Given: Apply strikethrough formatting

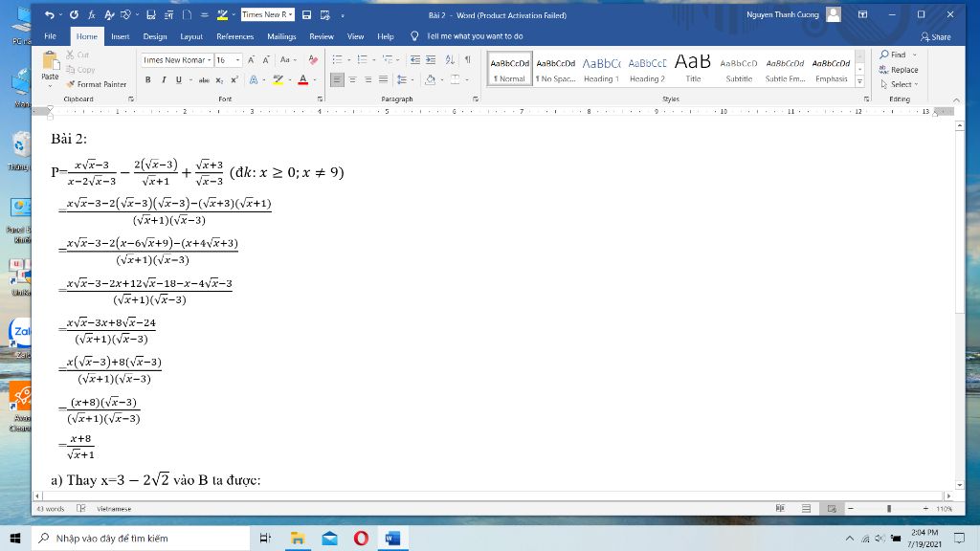Looking at the screenshot, I should point(204,80).
